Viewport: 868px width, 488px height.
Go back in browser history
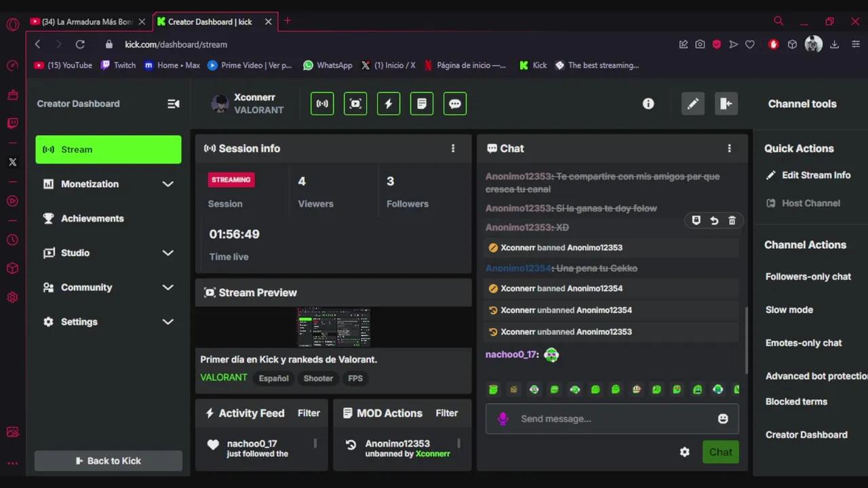[x=38, y=44]
